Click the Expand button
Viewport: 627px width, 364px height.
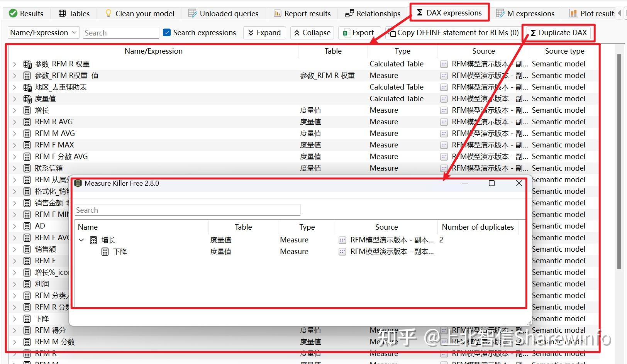pyautogui.click(x=264, y=33)
